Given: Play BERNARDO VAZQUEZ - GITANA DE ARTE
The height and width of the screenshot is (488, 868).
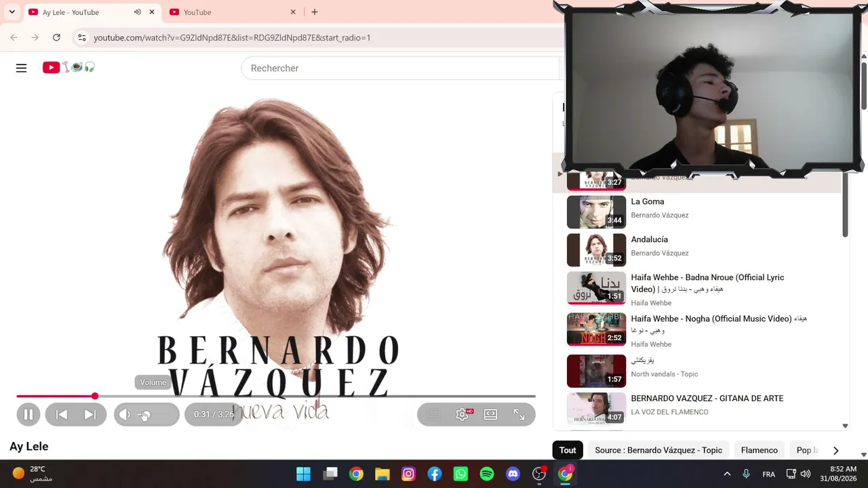Looking at the screenshot, I should click(x=707, y=399).
